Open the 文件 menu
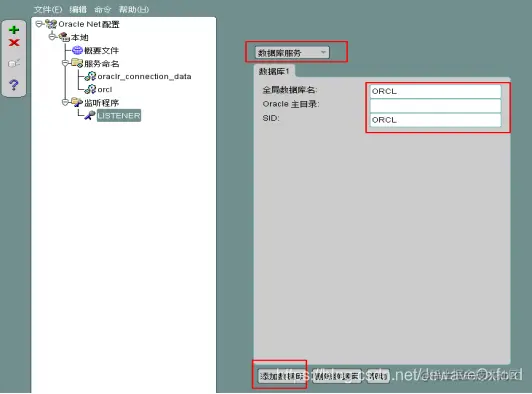 tap(48, 10)
